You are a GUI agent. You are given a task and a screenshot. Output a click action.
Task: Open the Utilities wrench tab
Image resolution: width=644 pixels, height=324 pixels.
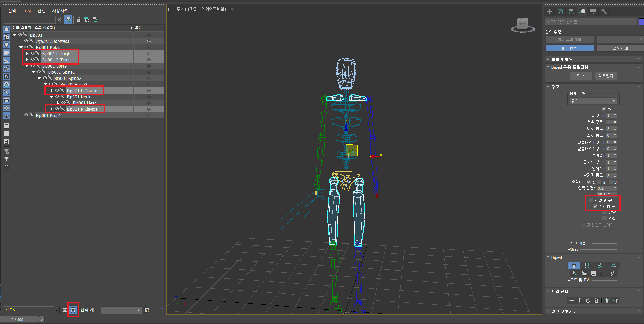(604, 12)
